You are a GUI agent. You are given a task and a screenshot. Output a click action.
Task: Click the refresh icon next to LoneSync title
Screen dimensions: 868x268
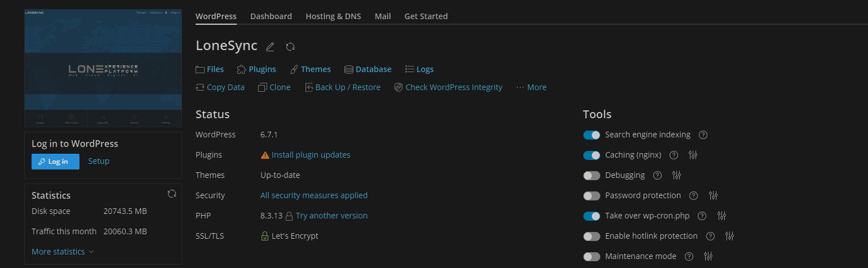[x=290, y=47]
